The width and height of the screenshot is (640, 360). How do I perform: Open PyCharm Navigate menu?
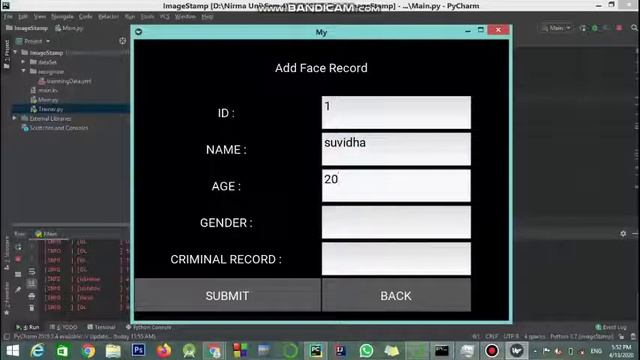[x=62, y=17]
